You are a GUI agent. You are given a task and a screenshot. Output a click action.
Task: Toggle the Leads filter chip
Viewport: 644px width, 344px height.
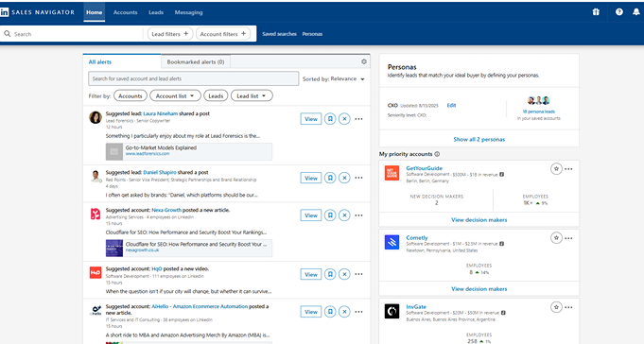(x=216, y=95)
